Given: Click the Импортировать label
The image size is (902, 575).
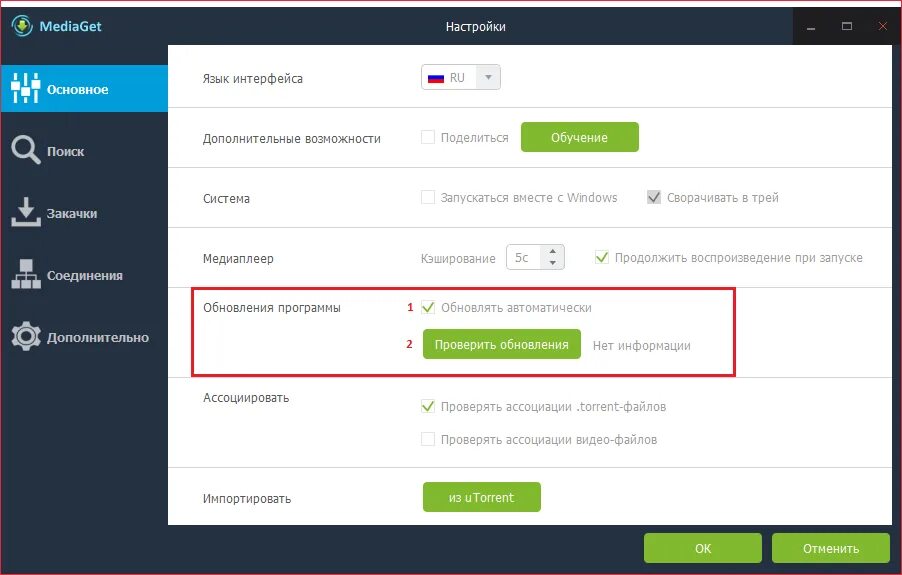Looking at the screenshot, I should point(247,499).
